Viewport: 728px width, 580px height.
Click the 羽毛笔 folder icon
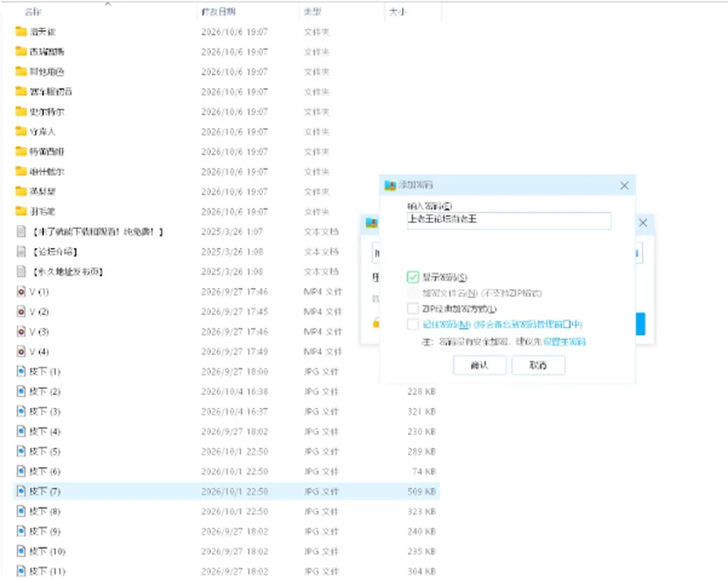(x=21, y=211)
